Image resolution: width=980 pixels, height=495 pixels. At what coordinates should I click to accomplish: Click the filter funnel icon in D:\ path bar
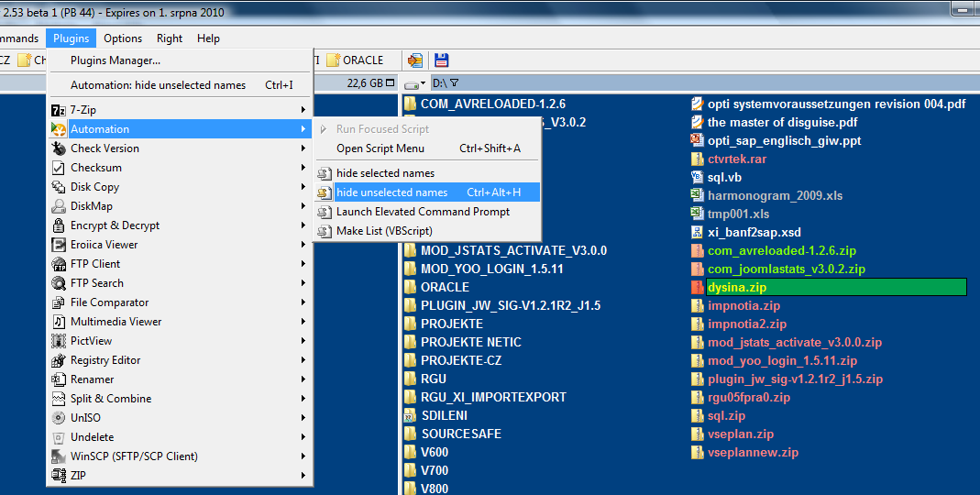point(455,83)
